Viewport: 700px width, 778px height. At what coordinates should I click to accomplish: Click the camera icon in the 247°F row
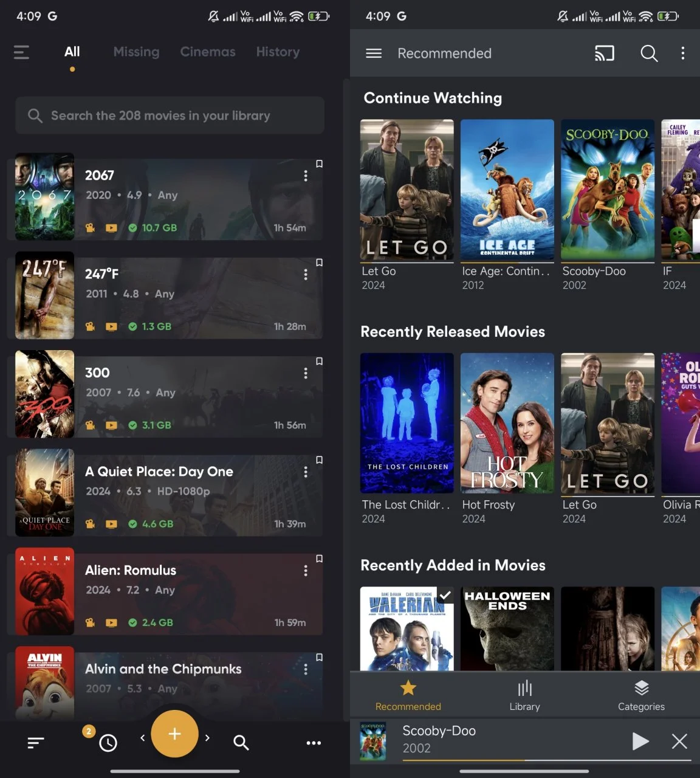point(91,326)
